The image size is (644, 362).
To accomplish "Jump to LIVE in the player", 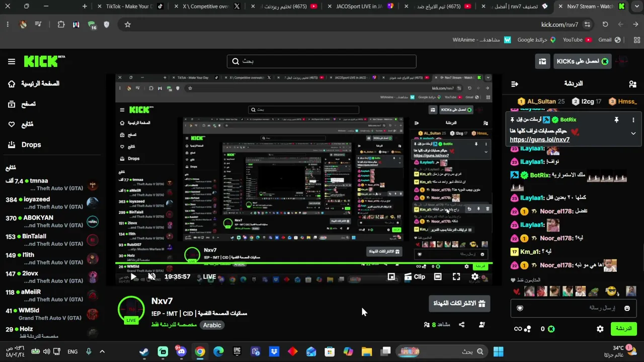I will (209, 277).
